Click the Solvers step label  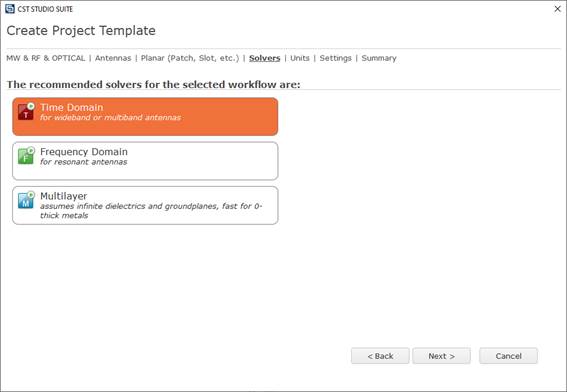(264, 58)
